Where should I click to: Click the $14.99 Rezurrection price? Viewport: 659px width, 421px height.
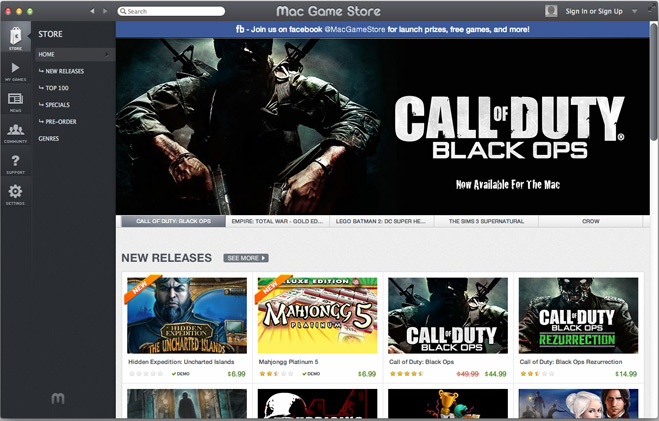point(626,374)
